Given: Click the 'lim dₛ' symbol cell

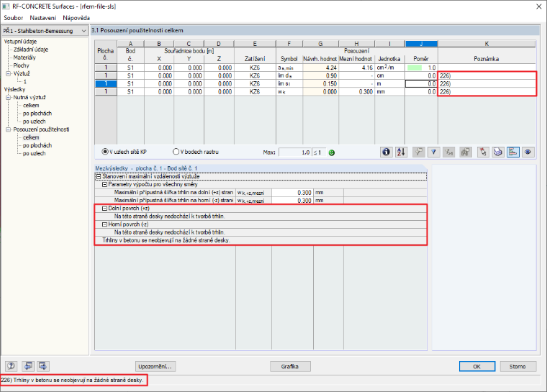Looking at the screenshot, I should point(289,76).
